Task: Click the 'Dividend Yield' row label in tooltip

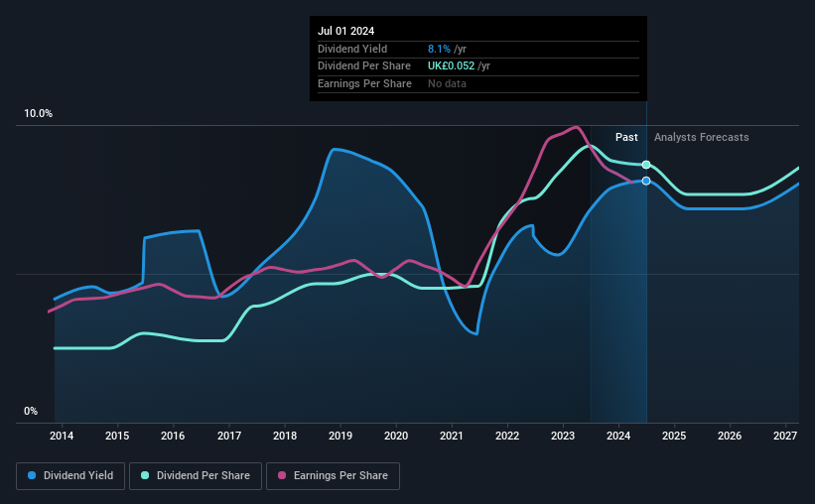Action: click(352, 49)
